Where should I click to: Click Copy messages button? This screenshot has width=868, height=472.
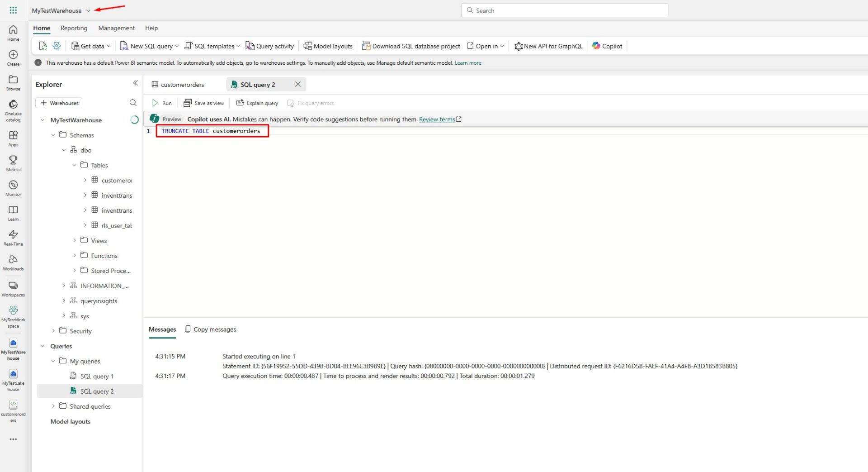coord(211,329)
